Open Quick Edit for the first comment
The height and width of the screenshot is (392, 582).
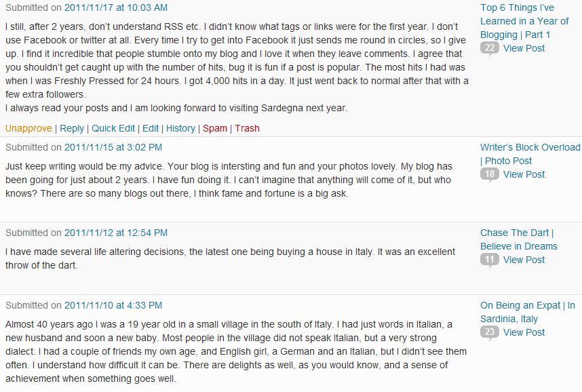(113, 128)
